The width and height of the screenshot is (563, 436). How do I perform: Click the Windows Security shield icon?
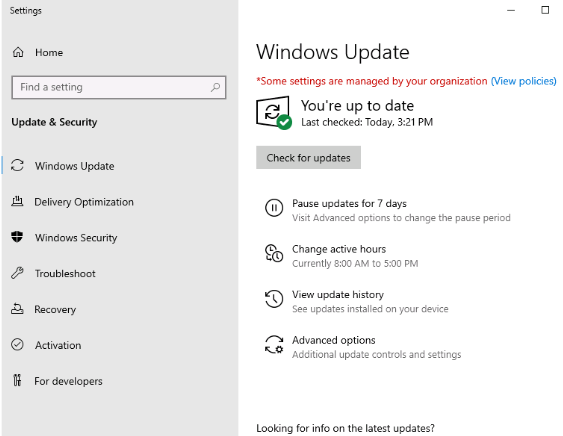[x=17, y=237]
